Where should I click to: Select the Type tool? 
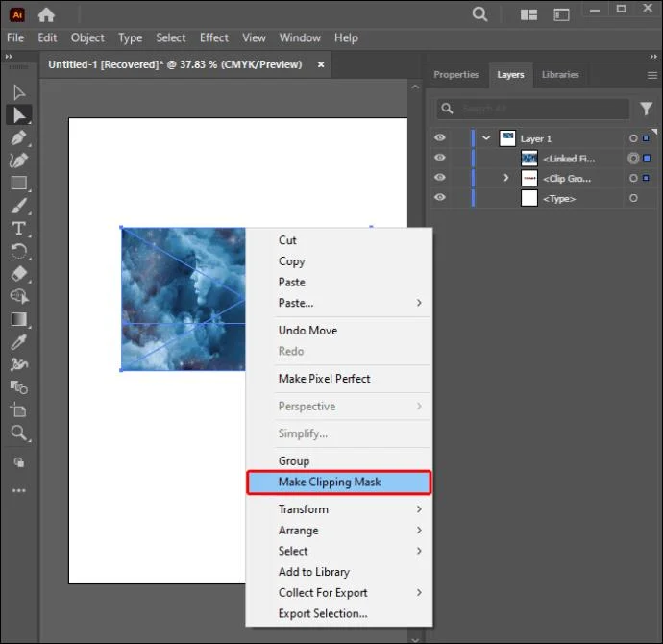click(18, 229)
